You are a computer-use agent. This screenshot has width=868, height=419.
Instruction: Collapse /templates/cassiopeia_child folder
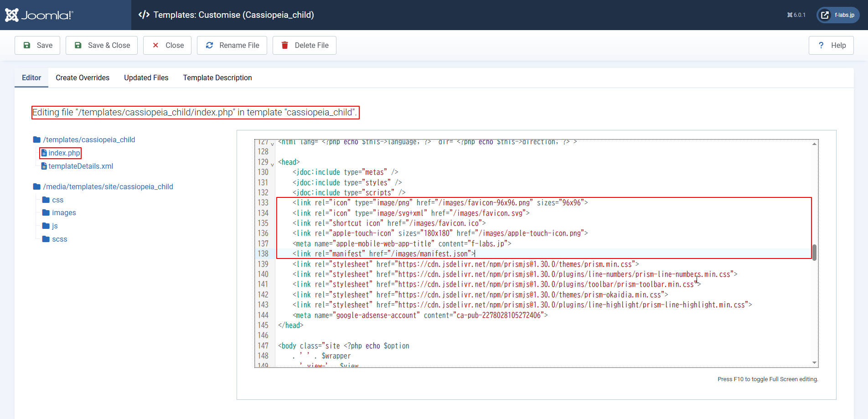tap(88, 140)
